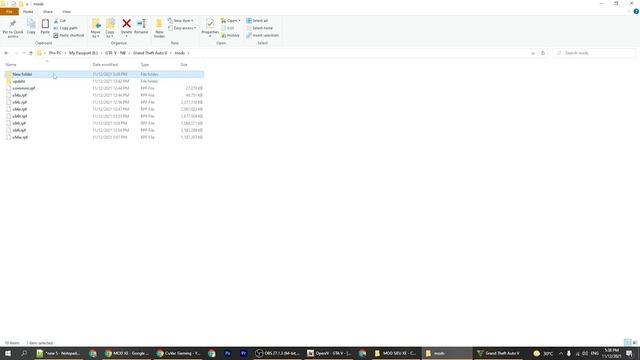Screen dimensions: 640x360
Task: Collapse the ribbon using the chevron
Action: 629,11
